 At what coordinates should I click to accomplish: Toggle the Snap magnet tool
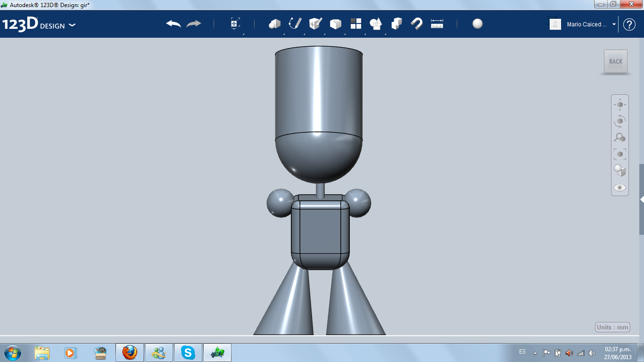click(x=417, y=24)
